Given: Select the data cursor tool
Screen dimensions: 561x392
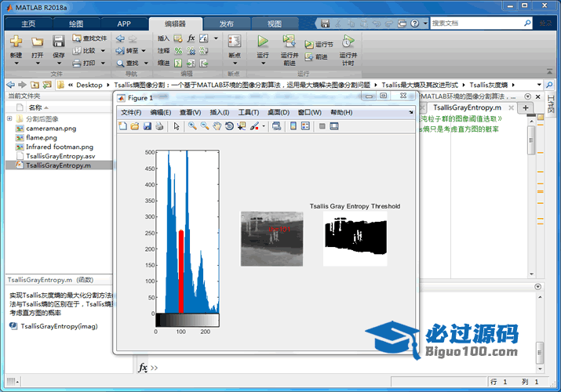Looking at the screenshot, I should 242,126.
